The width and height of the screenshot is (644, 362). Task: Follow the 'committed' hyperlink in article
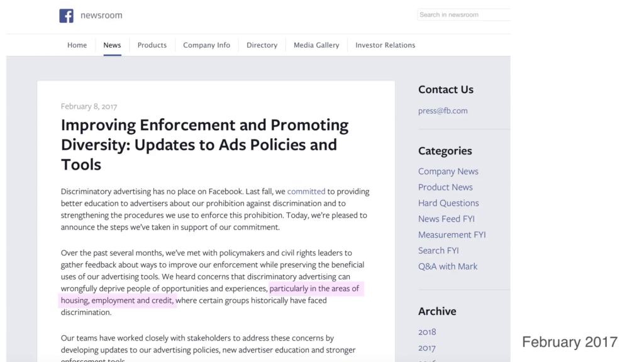click(x=306, y=191)
